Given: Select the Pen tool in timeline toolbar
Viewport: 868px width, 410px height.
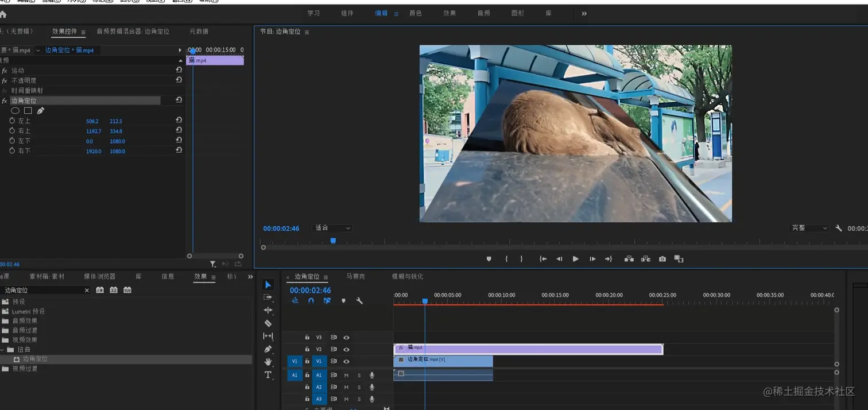Looking at the screenshot, I should (268, 349).
